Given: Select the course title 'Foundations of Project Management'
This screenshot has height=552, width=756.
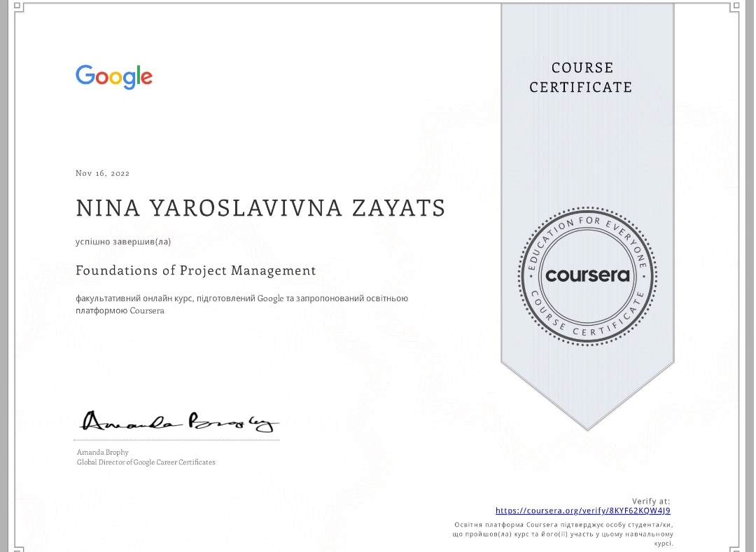Looking at the screenshot, I should 196,270.
